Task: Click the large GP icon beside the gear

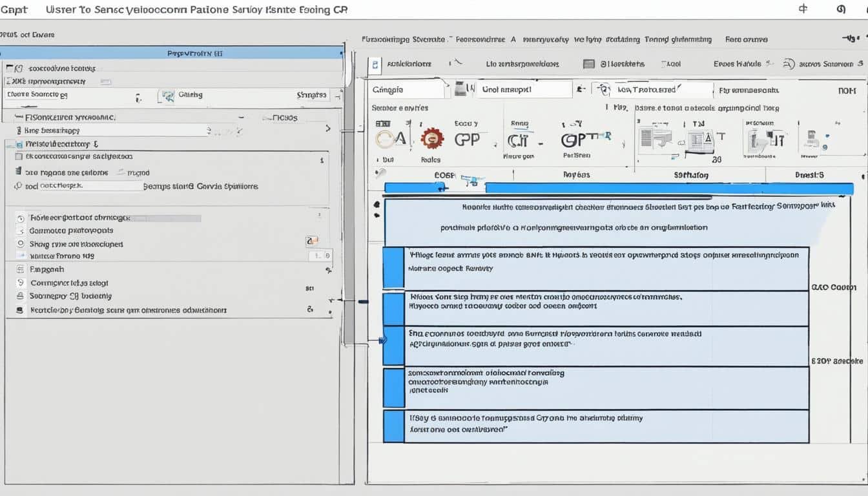Action: click(467, 139)
